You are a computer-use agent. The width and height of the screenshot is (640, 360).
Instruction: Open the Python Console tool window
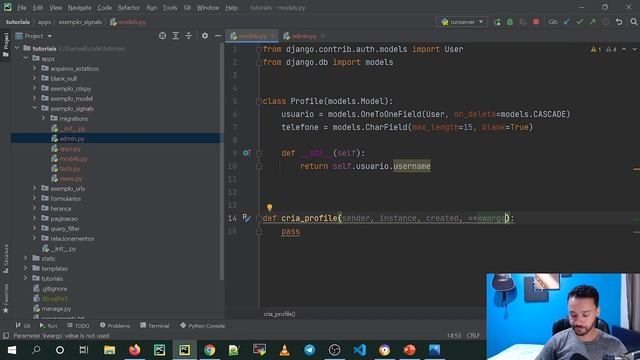pos(202,326)
